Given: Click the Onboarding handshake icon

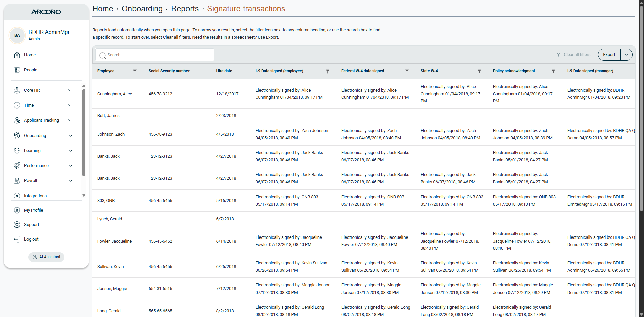Looking at the screenshot, I should (x=17, y=136).
